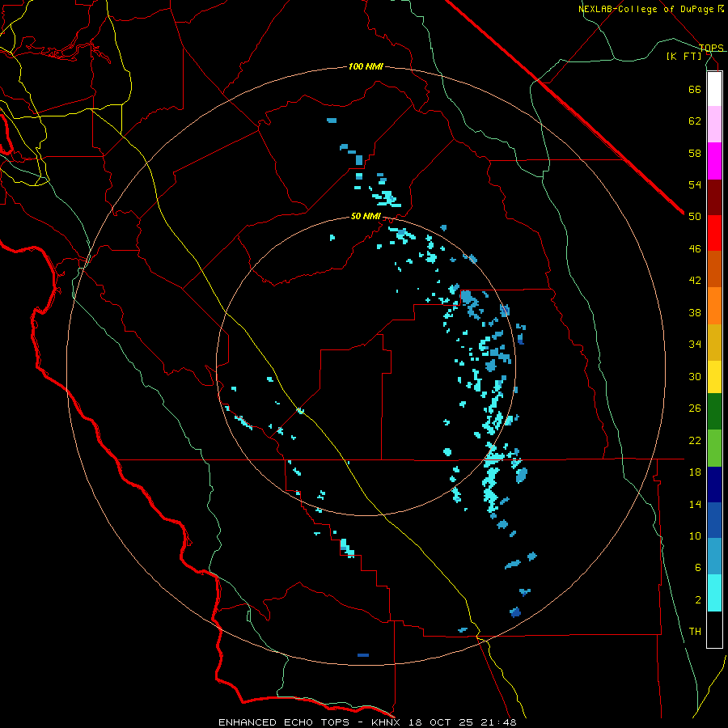Click the 'KHNX' radar site identifier
The width and height of the screenshot is (728, 728).
(387, 722)
